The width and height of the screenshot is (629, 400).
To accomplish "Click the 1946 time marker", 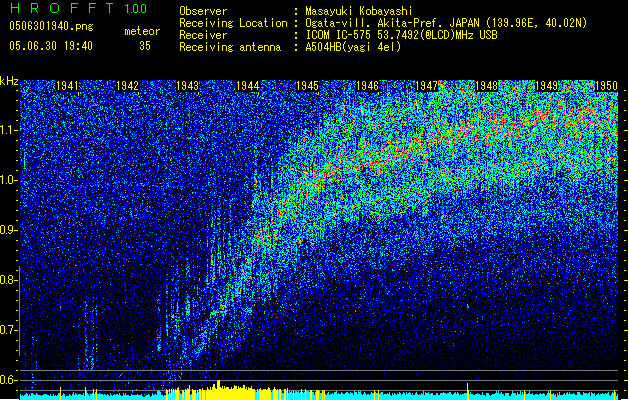I will click(367, 86).
